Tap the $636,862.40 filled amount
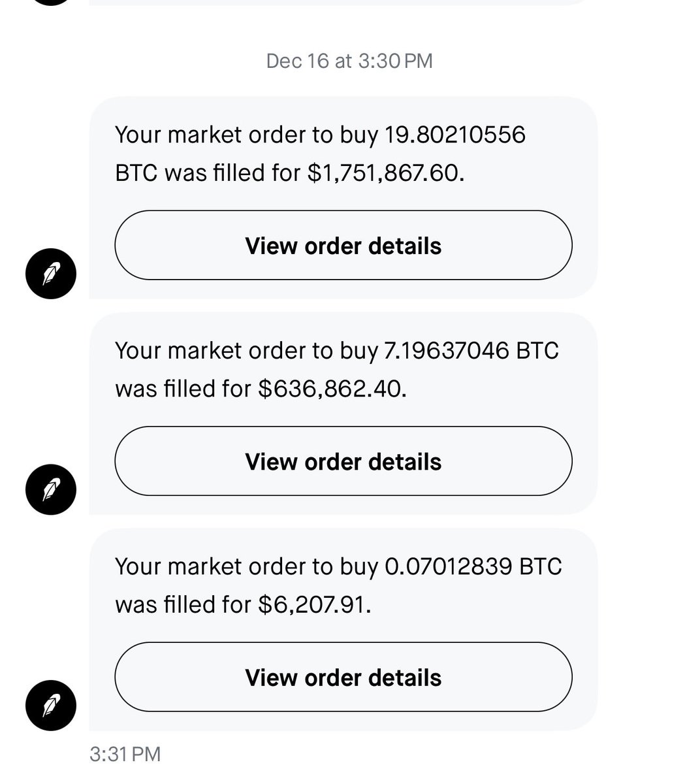This screenshot has width=700, height=784. pyautogui.click(x=333, y=389)
